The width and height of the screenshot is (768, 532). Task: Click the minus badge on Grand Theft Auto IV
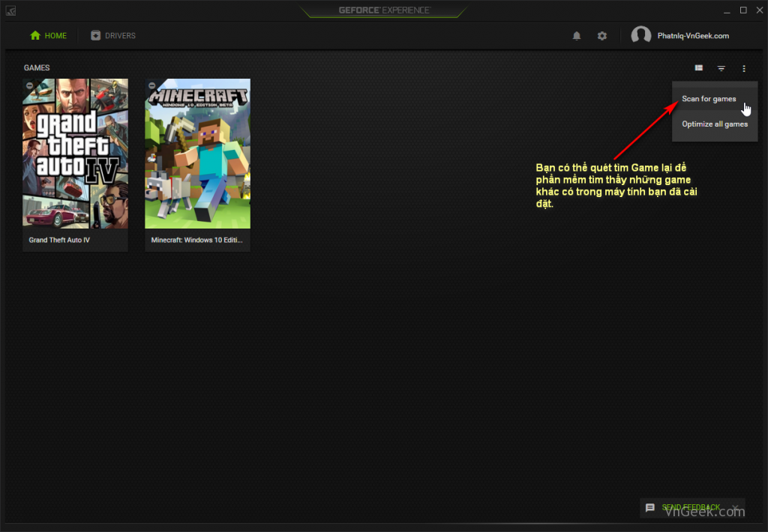click(x=29, y=85)
